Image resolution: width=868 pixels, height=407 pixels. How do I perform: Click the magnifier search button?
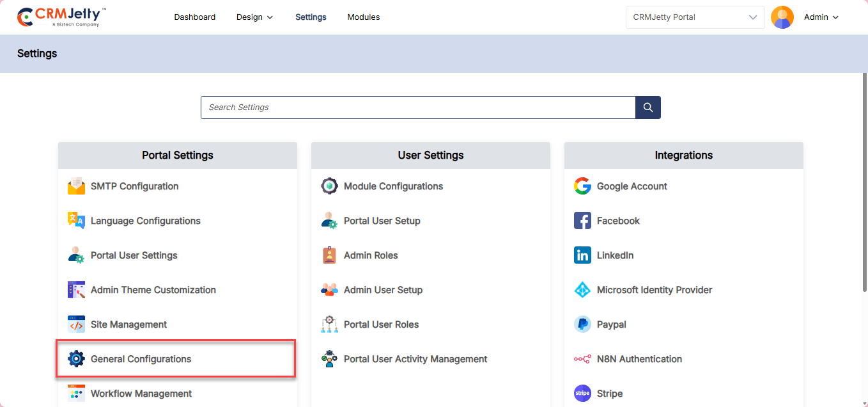647,108
